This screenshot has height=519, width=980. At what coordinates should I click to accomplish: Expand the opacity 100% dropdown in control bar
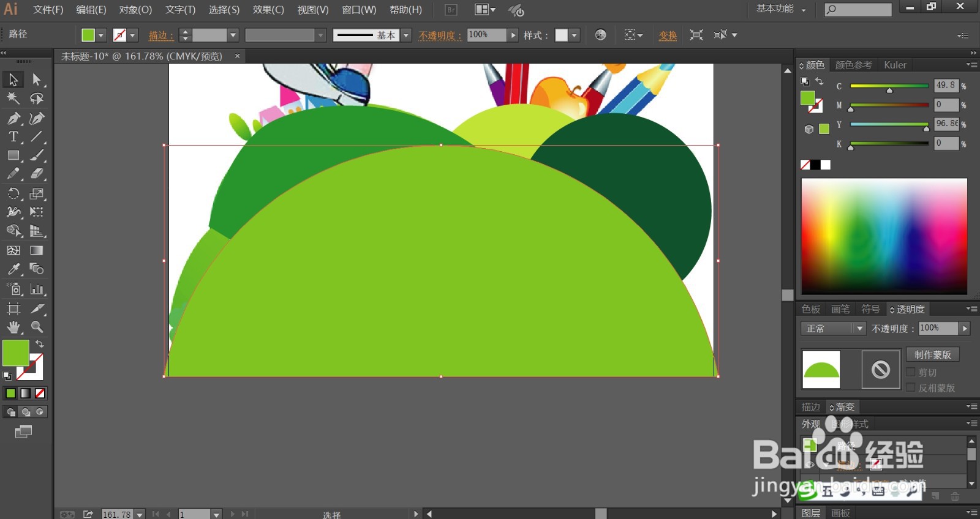coord(513,35)
